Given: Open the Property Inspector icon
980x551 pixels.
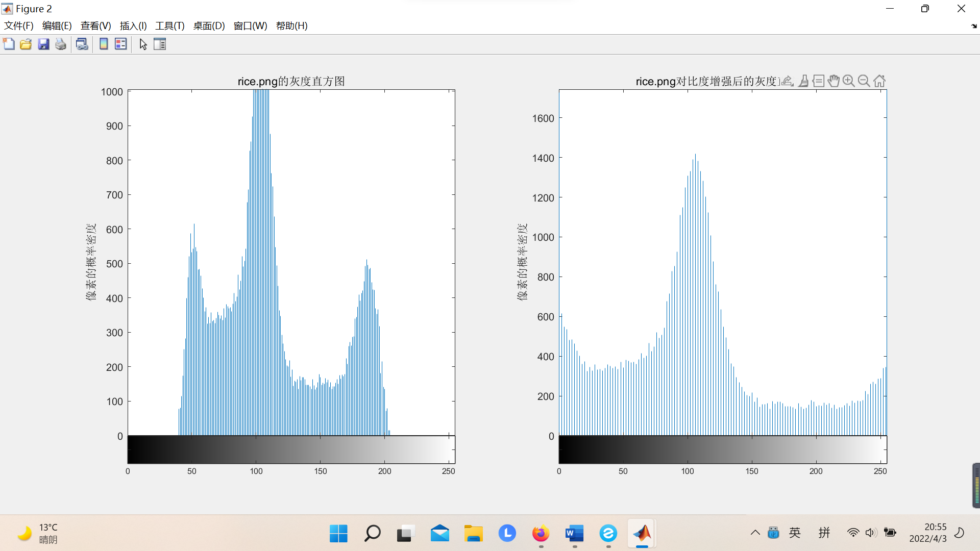Looking at the screenshot, I should click(x=160, y=44).
